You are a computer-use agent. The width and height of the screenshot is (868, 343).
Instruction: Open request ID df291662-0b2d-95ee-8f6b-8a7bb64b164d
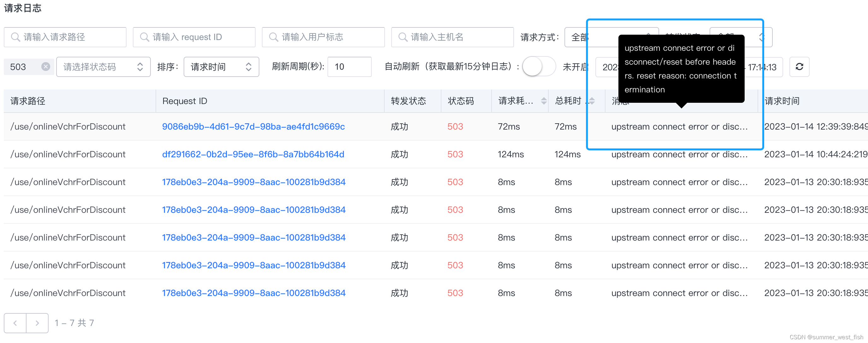pyautogui.click(x=253, y=154)
